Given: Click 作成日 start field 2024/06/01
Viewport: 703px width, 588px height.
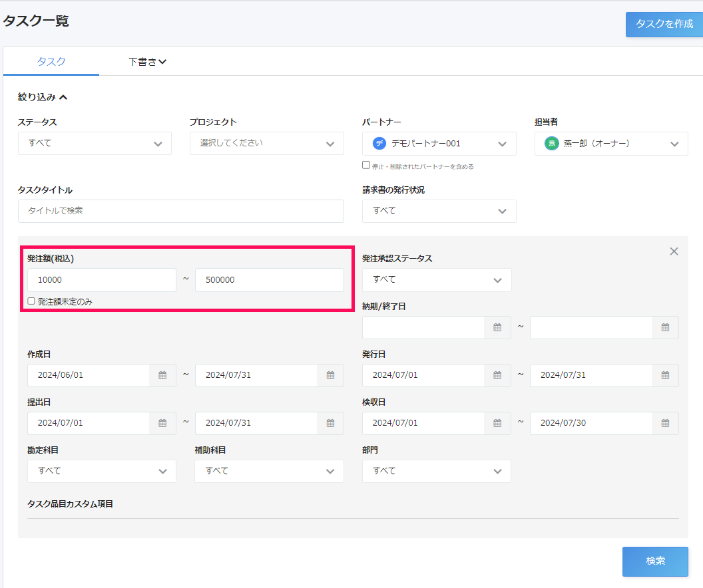Looking at the screenshot, I should pos(89,375).
